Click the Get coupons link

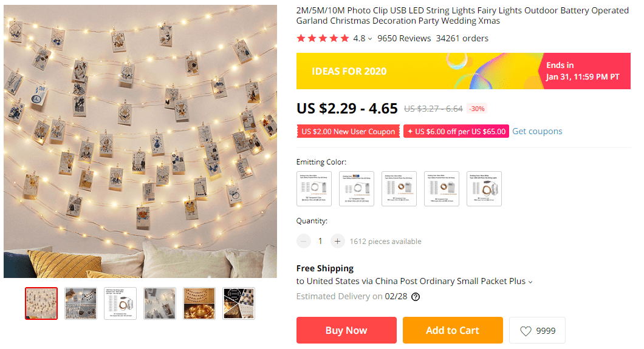537,131
